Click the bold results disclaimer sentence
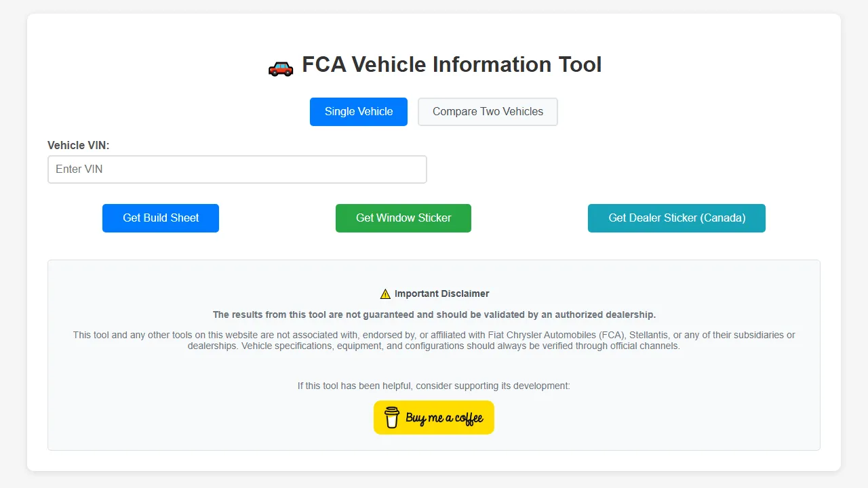 tap(434, 314)
